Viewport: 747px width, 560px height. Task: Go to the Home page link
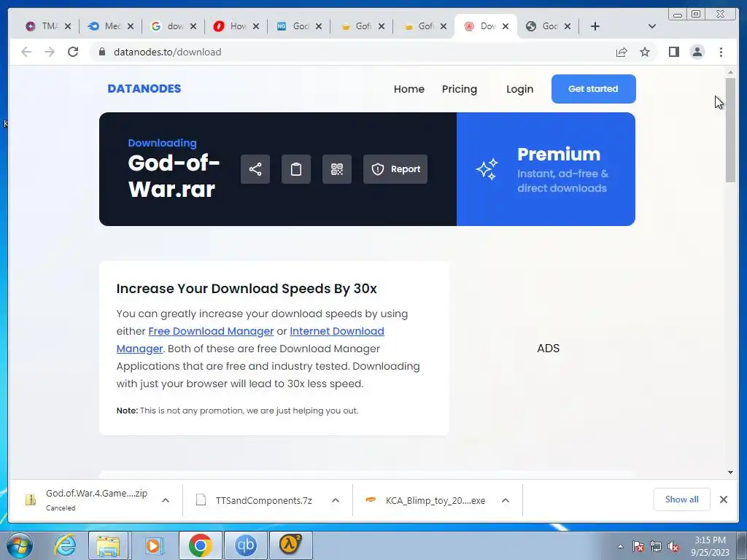pos(409,89)
